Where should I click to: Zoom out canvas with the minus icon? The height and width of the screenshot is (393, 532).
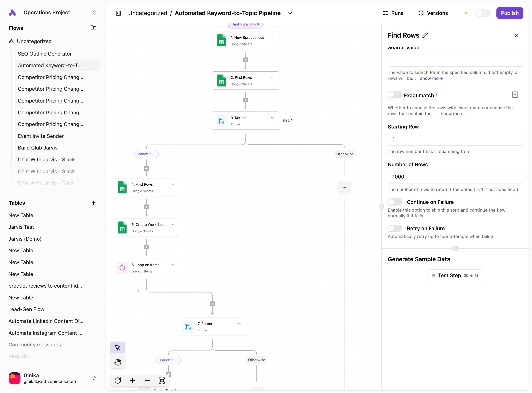pyautogui.click(x=147, y=380)
